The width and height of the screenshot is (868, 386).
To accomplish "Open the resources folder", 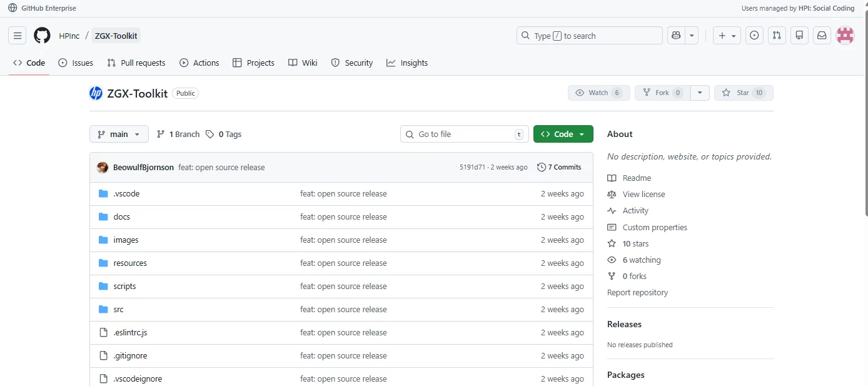I will (x=130, y=263).
